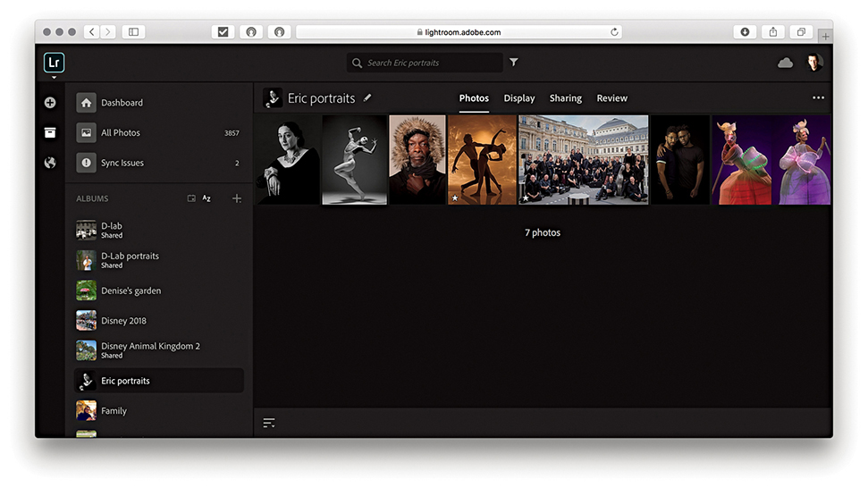The width and height of the screenshot is (868, 488).
Task: Open Sync Issues in sidebar
Action: (122, 163)
